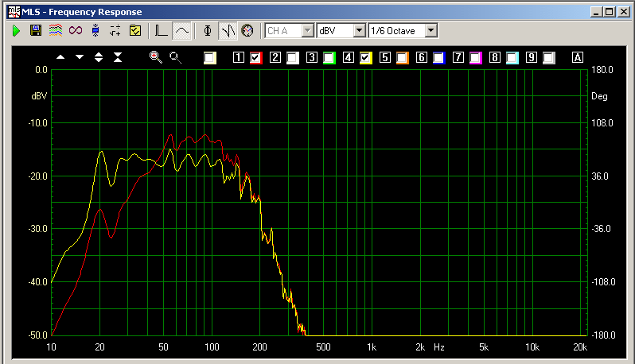Image resolution: width=635 pixels, height=364 pixels.
Task: Toggle the phase display icon
Action: [208, 31]
